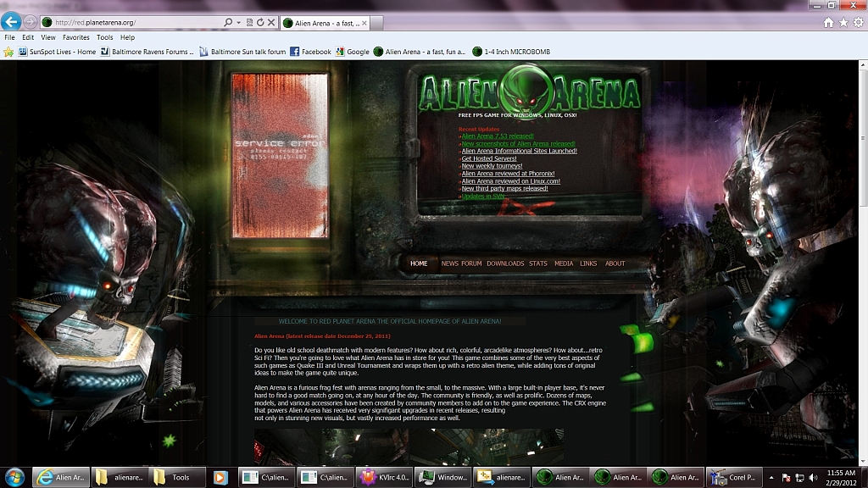Open Alien Arena Informational Sites Launched link

pos(520,151)
